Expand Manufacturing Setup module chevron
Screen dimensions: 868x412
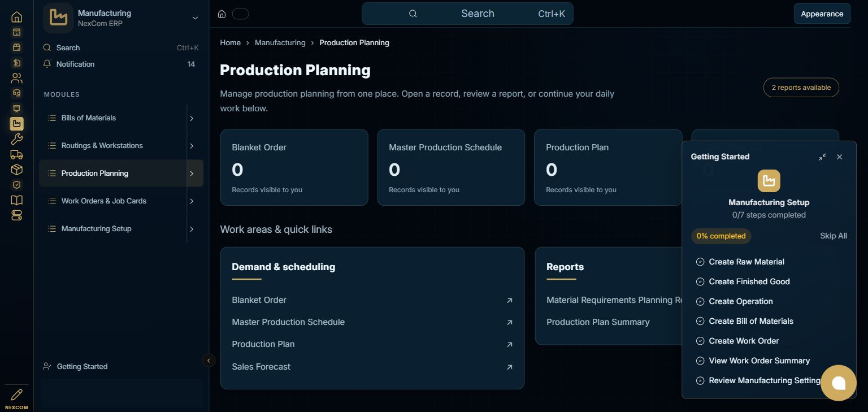click(192, 229)
